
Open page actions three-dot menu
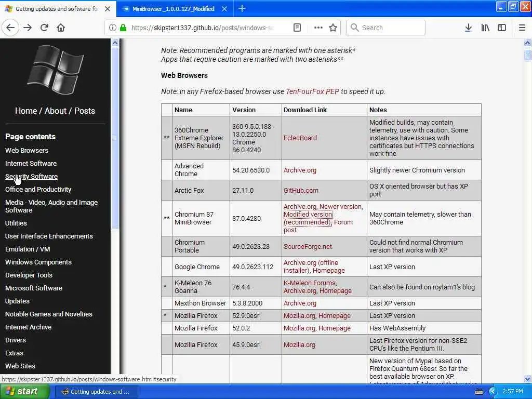318,28
